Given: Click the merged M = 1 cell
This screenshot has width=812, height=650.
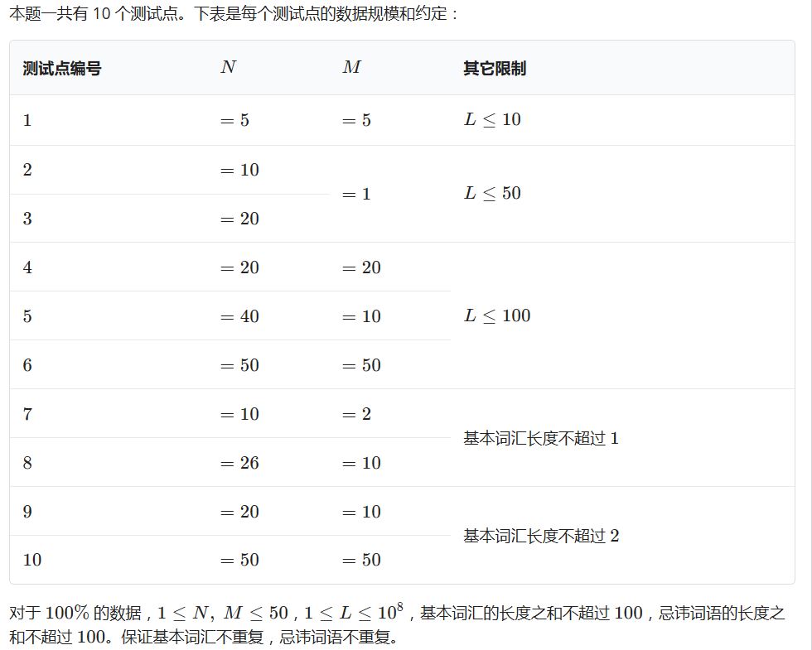Looking at the screenshot, I should 356,195.
